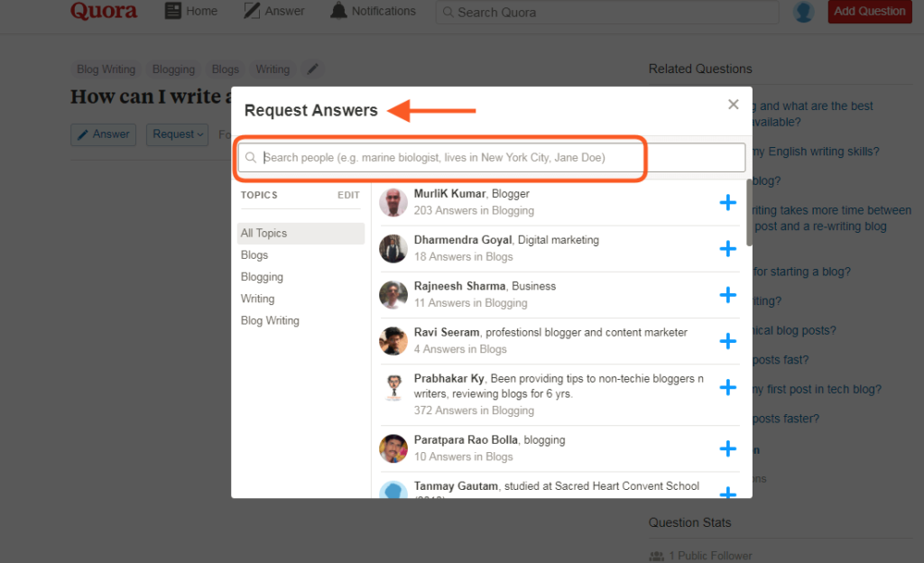This screenshot has width=924, height=563.
Task: Request answer from Dharmendra Goyal with plus
Action: point(728,248)
